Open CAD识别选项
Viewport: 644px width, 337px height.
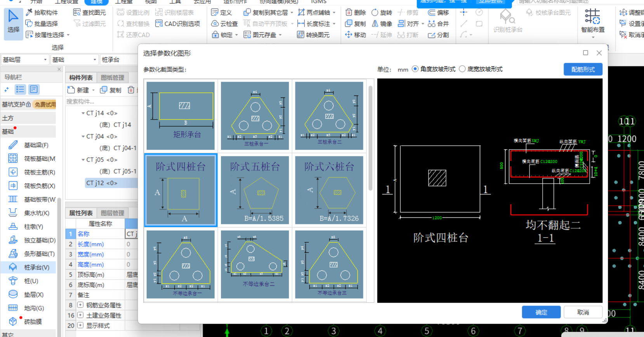tap(178, 24)
